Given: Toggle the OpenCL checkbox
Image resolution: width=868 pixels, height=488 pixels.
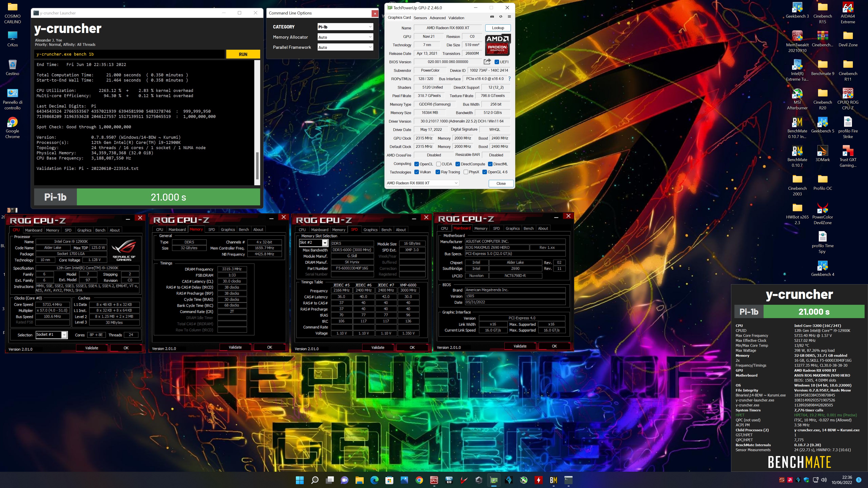Looking at the screenshot, I should click(x=416, y=164).
